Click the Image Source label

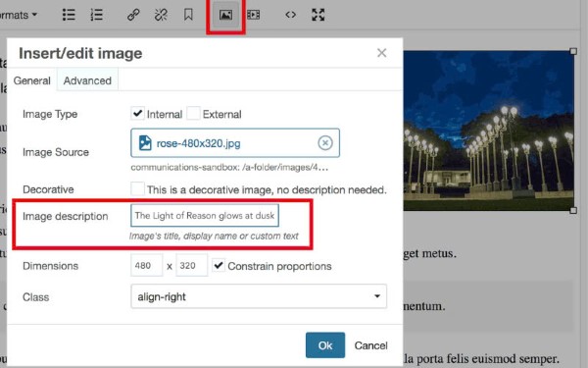[x=56, y=152]
